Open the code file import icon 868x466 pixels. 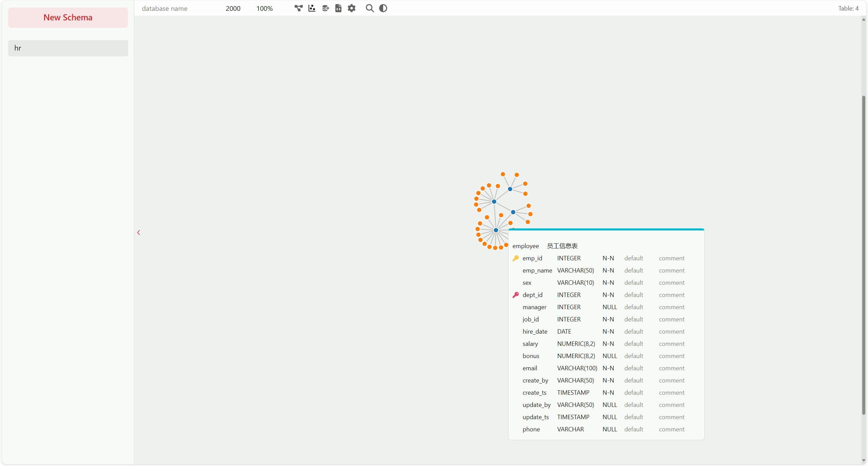pos(338,8)
